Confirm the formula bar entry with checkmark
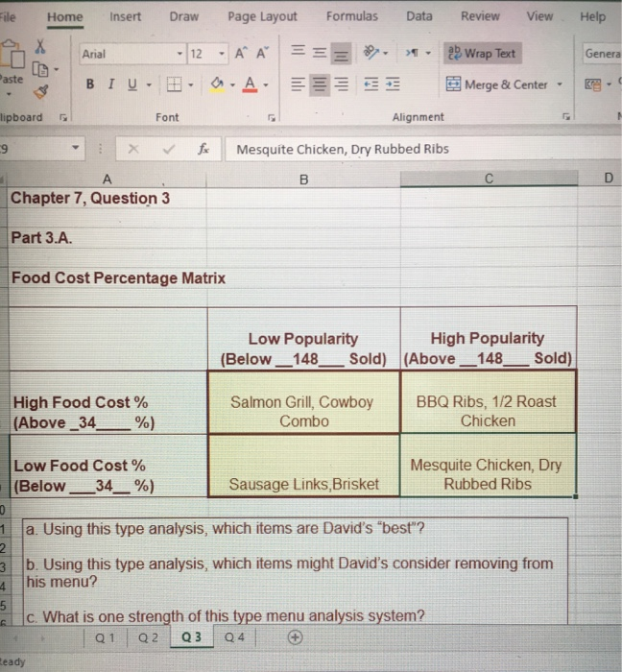 169,149
